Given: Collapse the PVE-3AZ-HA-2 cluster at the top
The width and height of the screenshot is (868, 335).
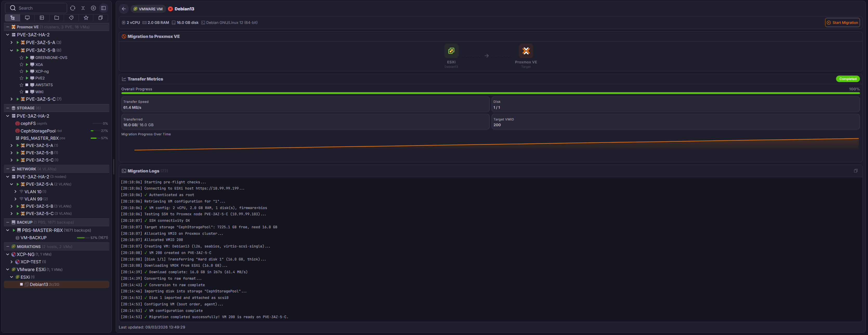Looking at the screenshot, I should (8, 35).
